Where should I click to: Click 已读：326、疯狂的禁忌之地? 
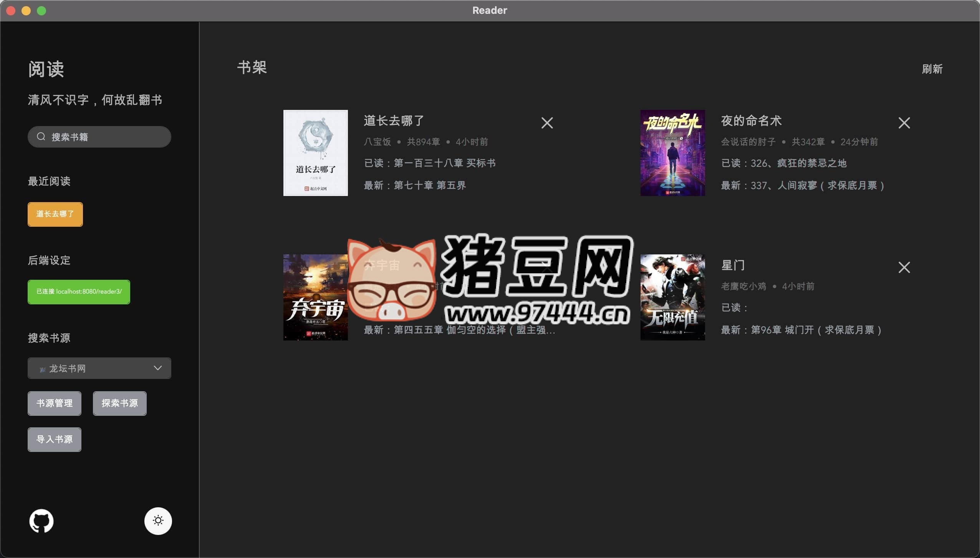coord(784,163)
